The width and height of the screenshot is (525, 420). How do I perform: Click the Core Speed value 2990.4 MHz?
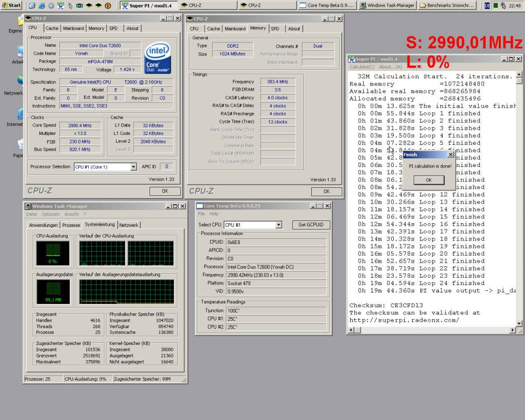(x=80, y=125)
